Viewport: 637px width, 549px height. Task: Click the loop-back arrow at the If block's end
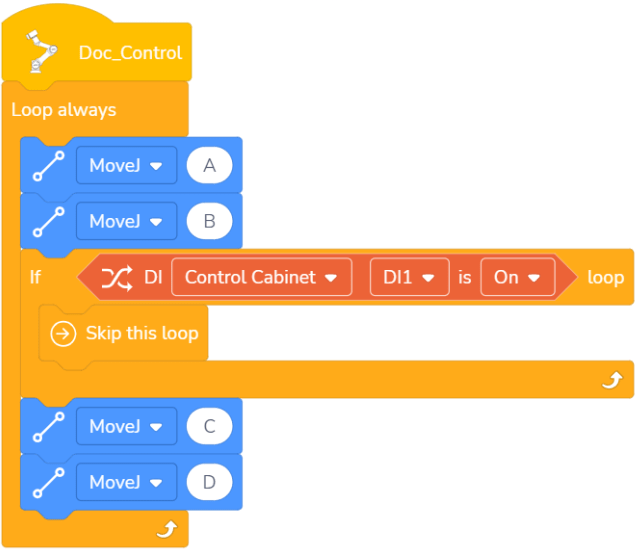tap(614, 379)
